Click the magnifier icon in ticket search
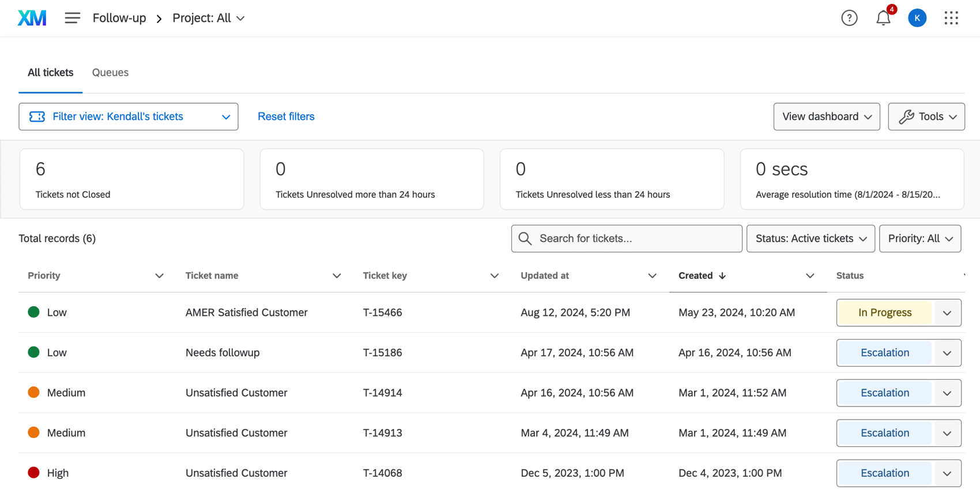This screenshot has width=980, height=490. click(x=525, y=239)
